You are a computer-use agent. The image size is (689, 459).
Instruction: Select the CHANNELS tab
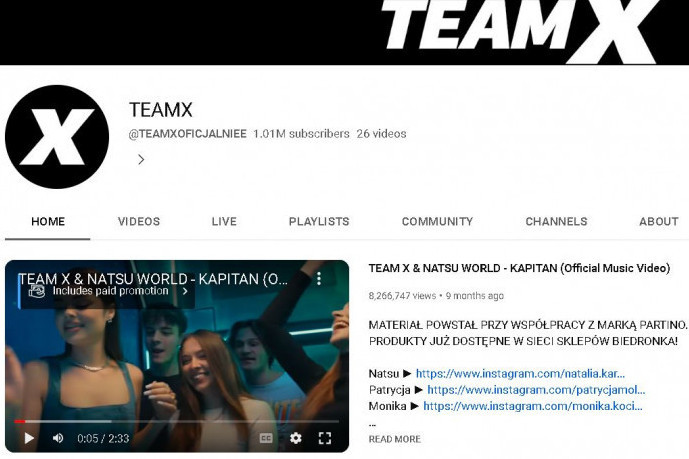click(x=556, y=221)
